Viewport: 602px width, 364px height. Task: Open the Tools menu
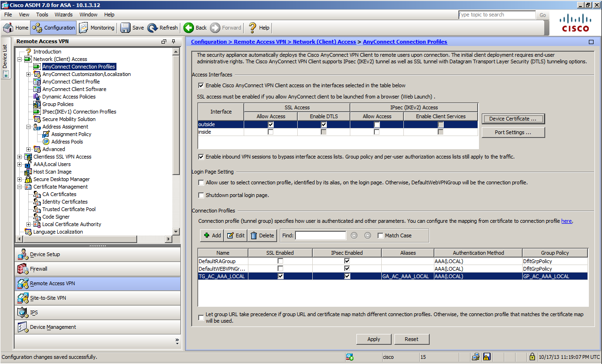click(42, 15)
